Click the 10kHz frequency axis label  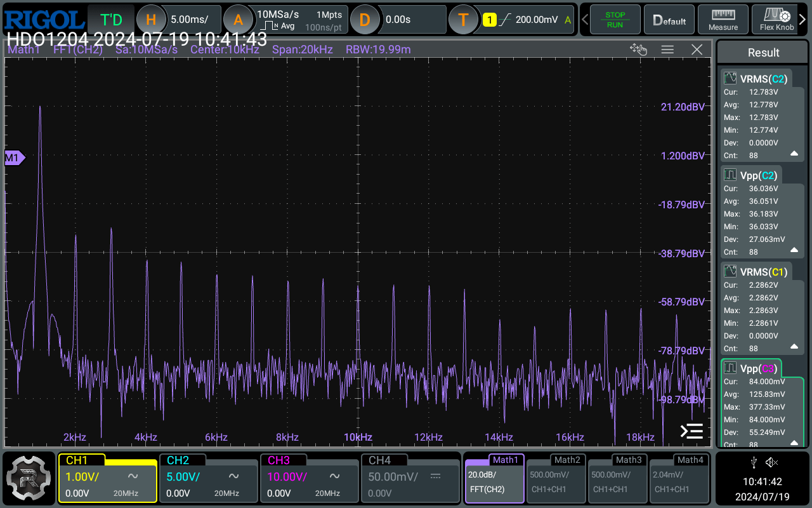[358, 437]
